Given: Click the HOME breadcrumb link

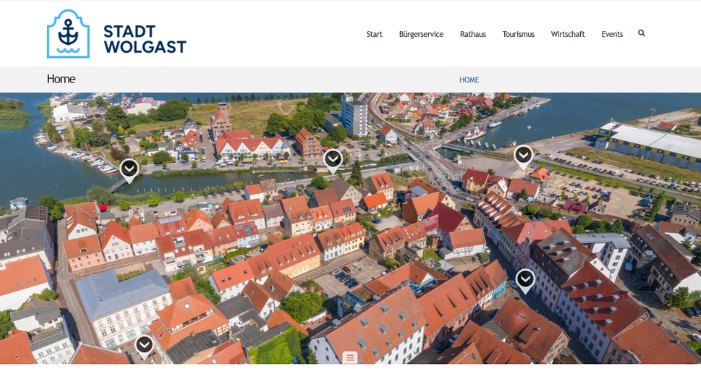Looking at the screenshot, I should 469,80.
